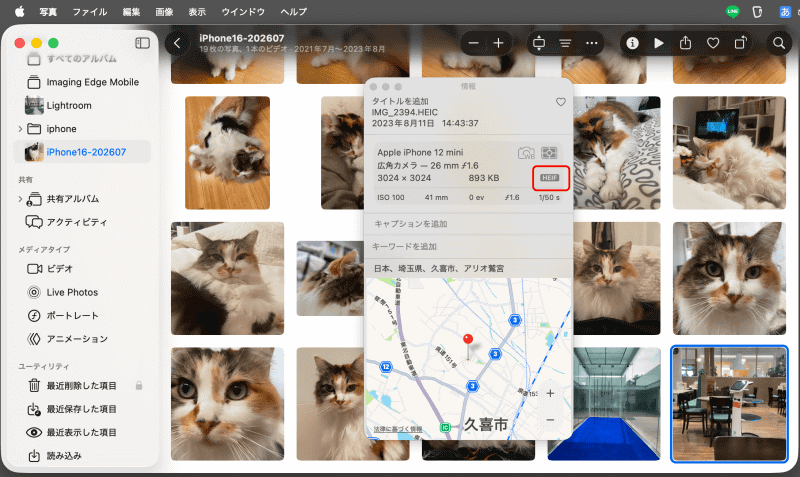Open the map legal information link
The image size is (800, 477).
(398, 430)
